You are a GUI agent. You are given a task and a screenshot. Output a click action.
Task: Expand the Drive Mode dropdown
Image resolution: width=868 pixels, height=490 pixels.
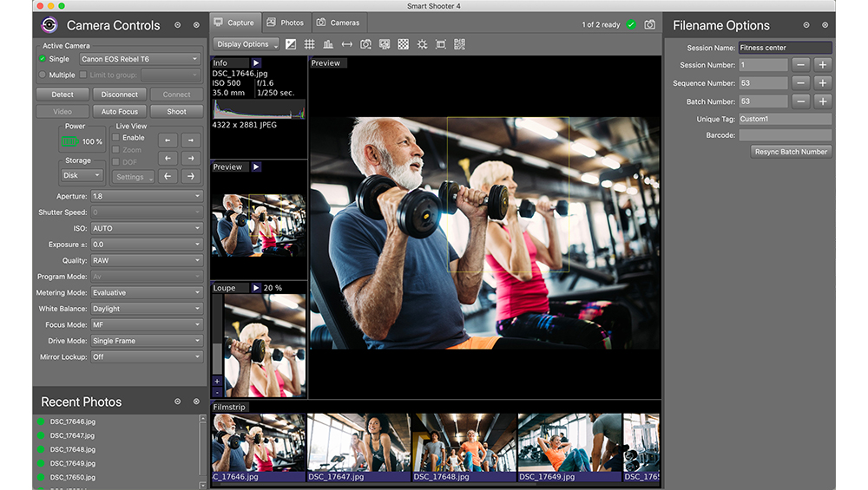click(x=146, y=341)
